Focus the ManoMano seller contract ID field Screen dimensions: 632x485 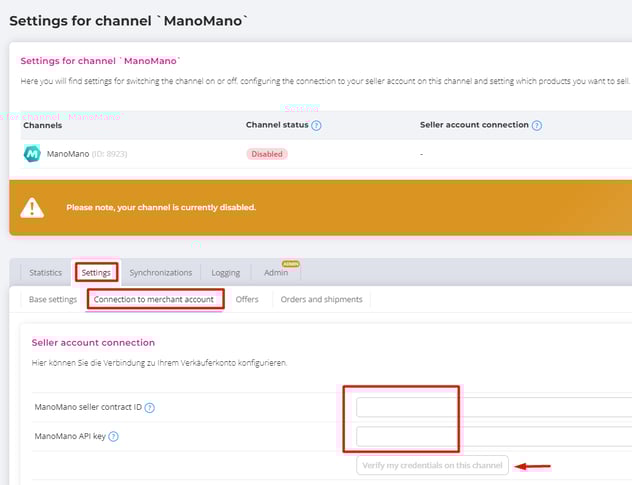point(494,407)
